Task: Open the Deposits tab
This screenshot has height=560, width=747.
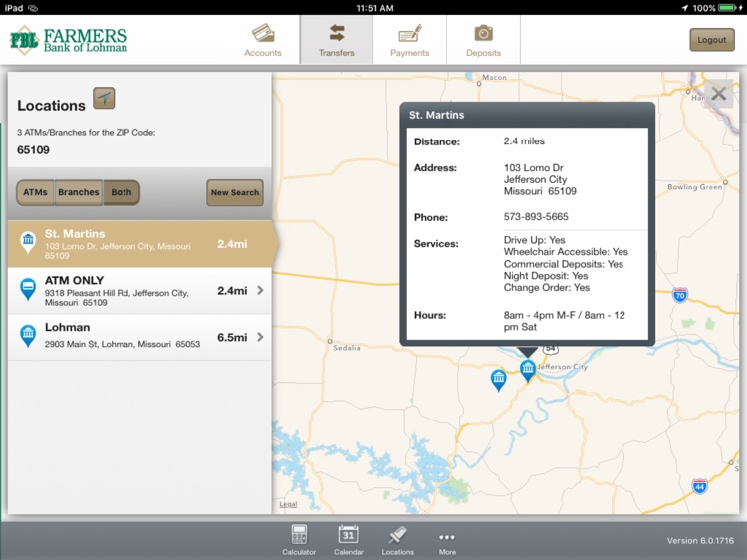Action: click(483, 40)
